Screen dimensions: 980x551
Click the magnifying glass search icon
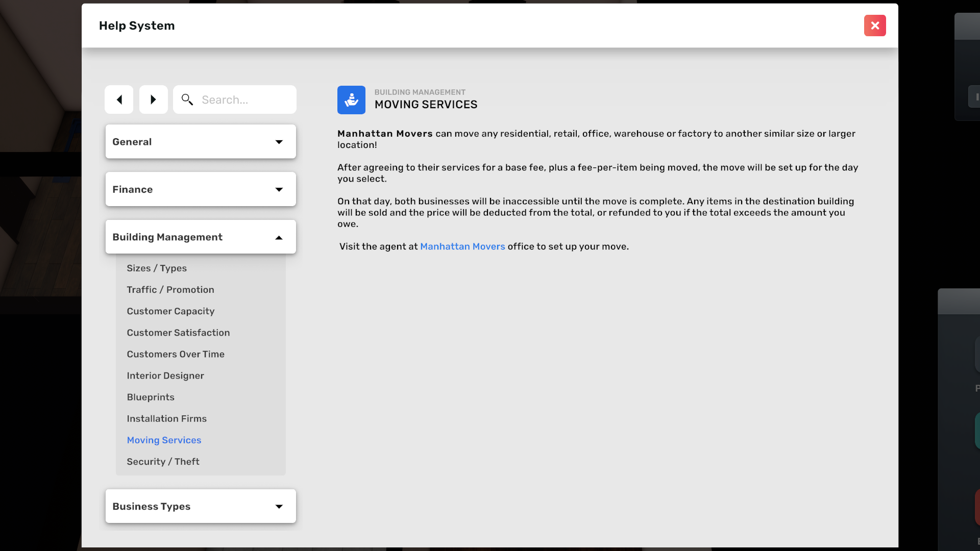(187, 99)
